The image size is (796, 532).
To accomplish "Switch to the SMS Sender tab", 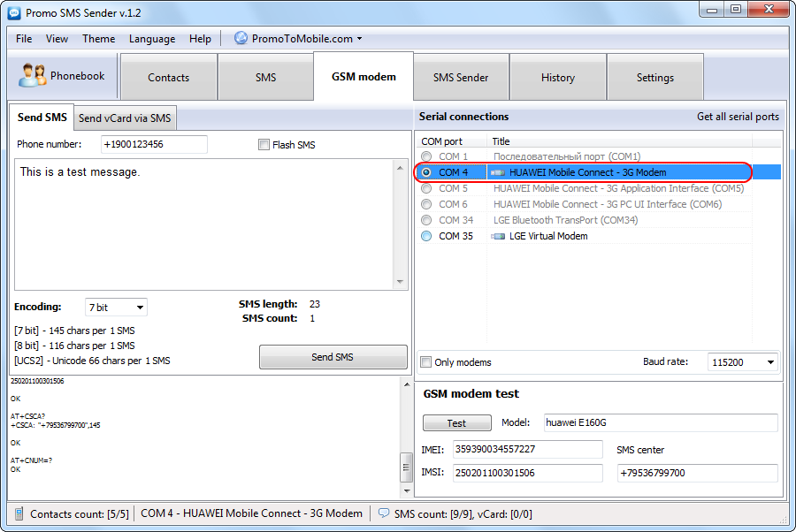I will pyautogui.click(x=461, y=77).
